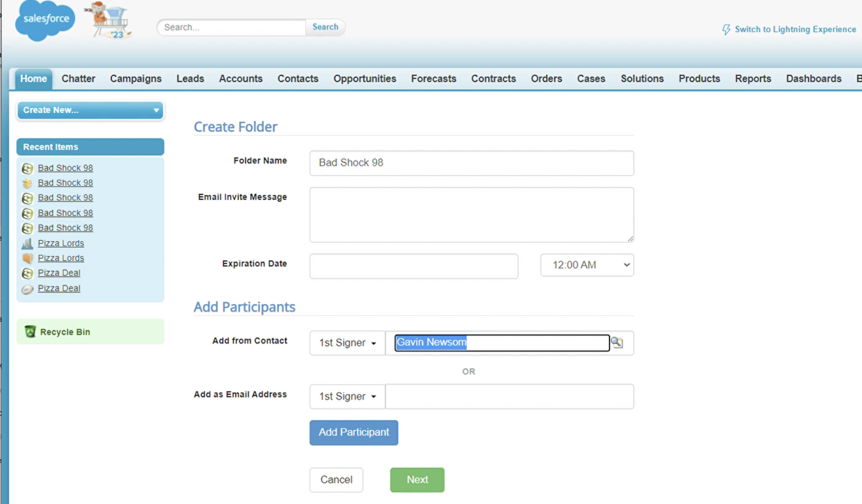
Task: Open the 12:00 AM time dropdown
Action: point(587,265)
